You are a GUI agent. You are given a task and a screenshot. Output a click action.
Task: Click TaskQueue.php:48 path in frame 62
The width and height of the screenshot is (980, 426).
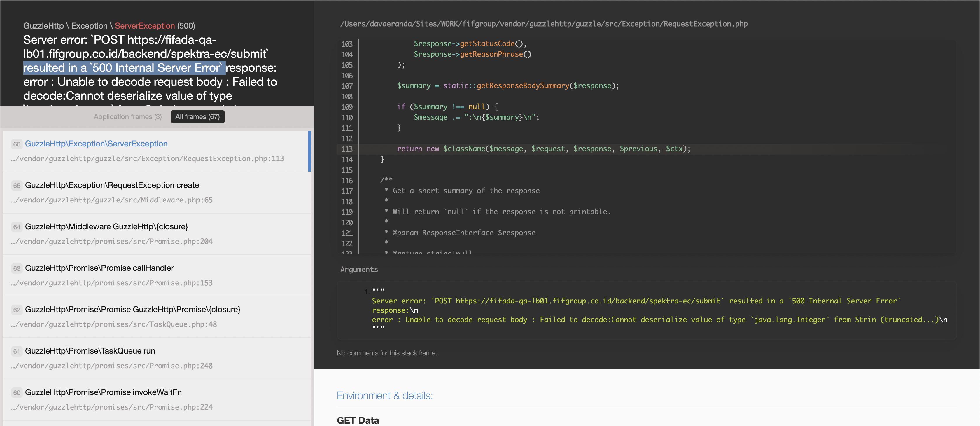coord(114,325)
